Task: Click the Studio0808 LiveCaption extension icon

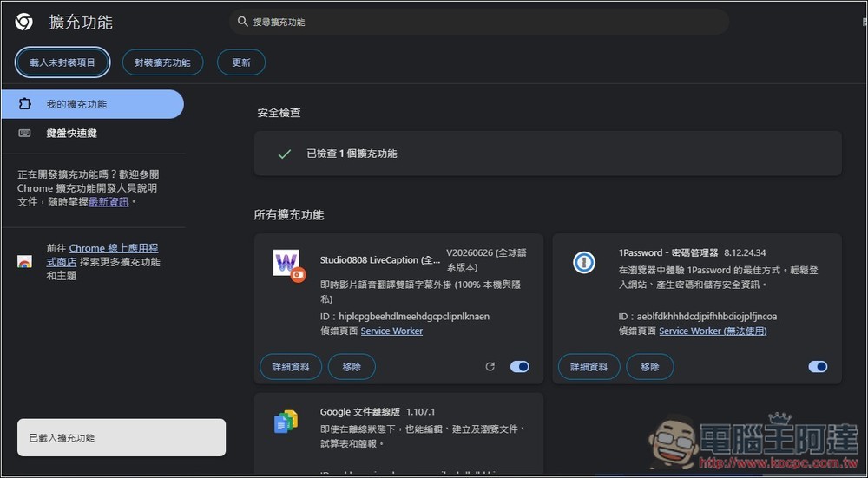Action: 288,265
